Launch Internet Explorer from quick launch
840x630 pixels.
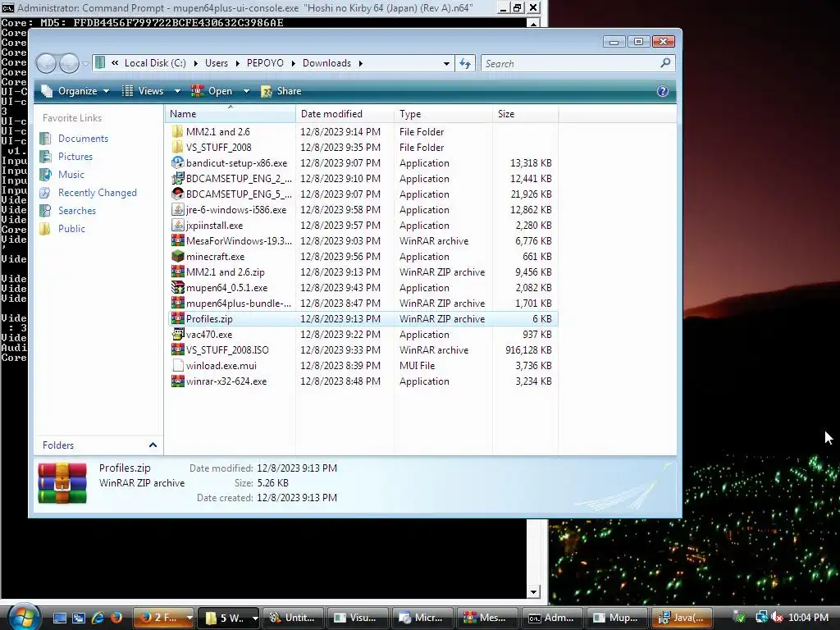(x=98, y=618)
